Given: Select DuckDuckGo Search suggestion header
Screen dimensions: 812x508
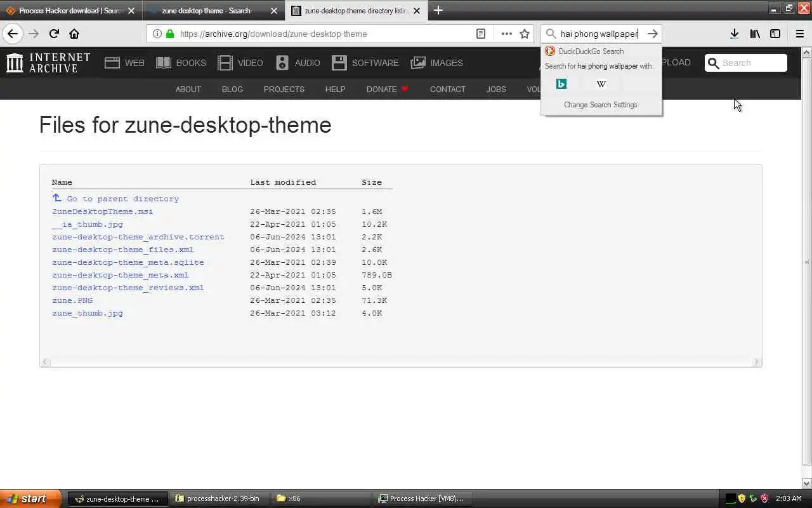Looking at the screenshot, I should [601, 51].
